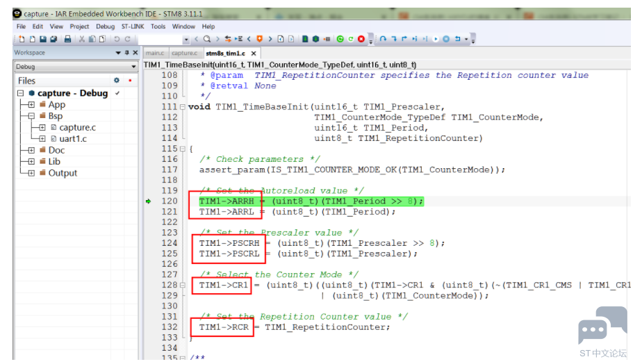The width and height of the screenshot is (633, 364).
Task: Open the search text combo box dropdown
Action: tap(186, 40)
